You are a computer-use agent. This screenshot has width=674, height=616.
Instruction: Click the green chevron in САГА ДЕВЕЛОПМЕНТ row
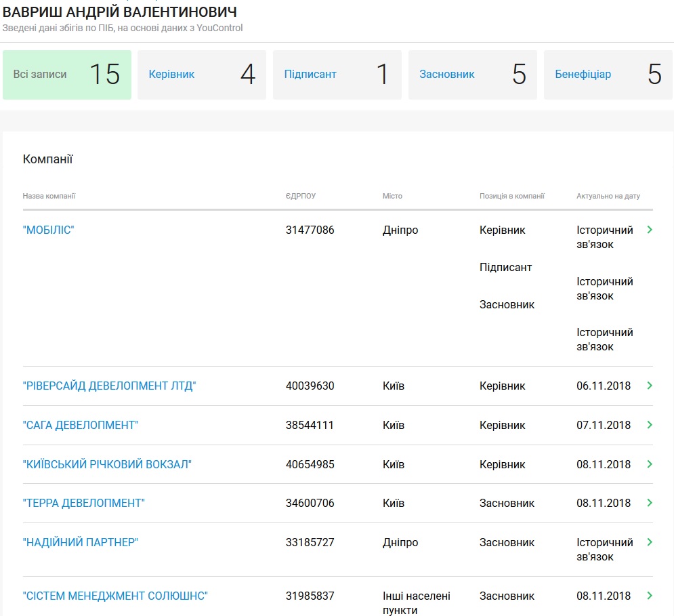click(x=650, y=425)
